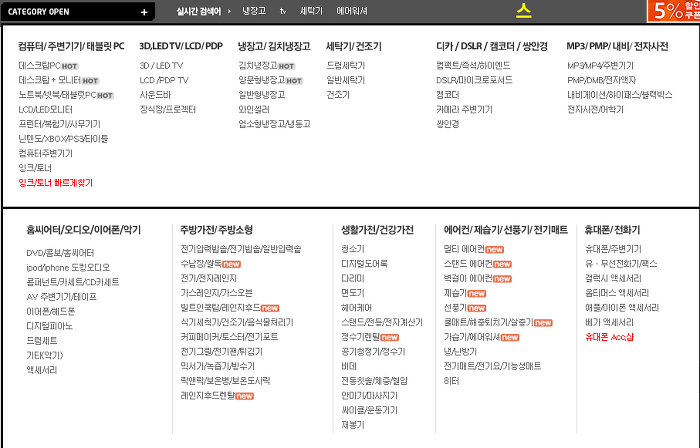Open 프린터/복합기/사무기기 link
This screenshot has height=448, width=700.
point(59,124)
